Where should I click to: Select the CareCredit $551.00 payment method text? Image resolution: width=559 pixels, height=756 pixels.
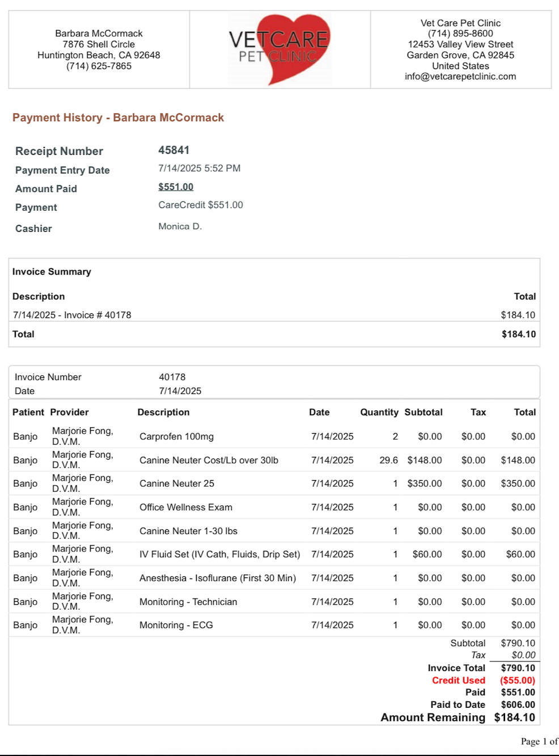coord(200,205)
